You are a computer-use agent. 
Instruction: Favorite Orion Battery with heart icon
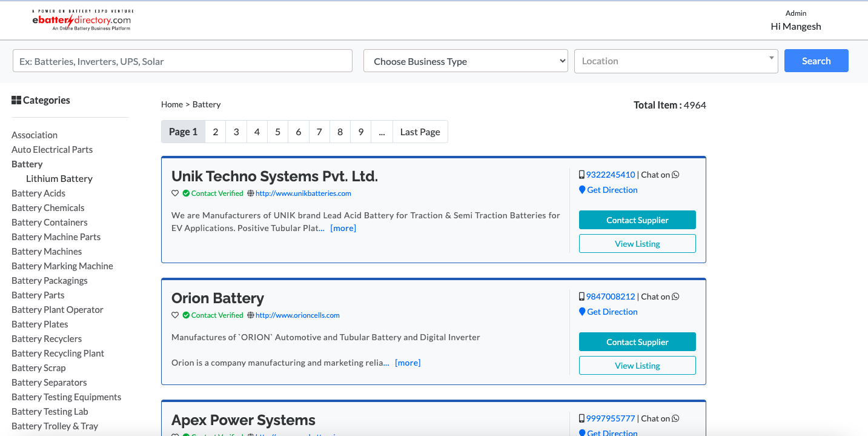pos(175,315)
